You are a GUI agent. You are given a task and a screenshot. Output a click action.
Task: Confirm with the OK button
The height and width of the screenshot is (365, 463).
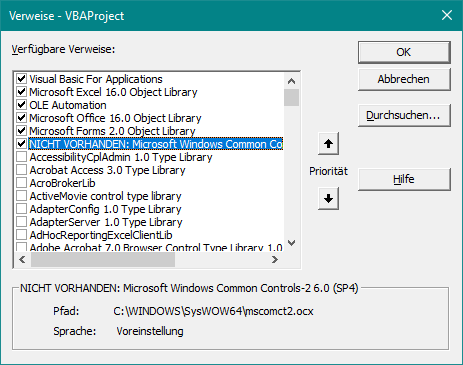pos(404,52)
